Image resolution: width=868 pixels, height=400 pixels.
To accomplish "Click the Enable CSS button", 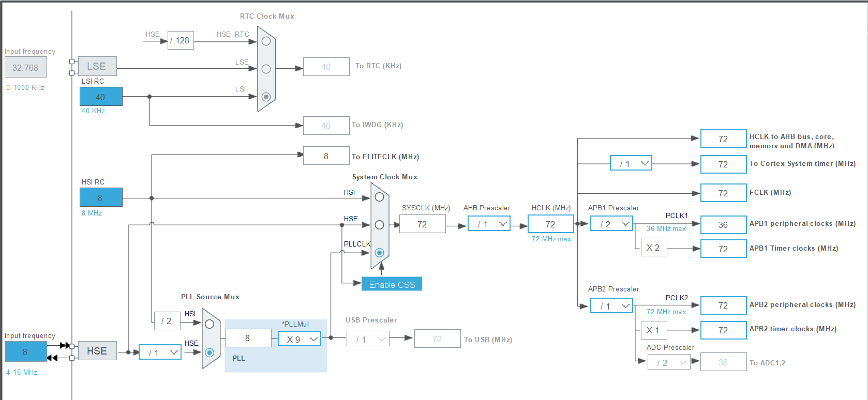I will (x=392, y=284).
